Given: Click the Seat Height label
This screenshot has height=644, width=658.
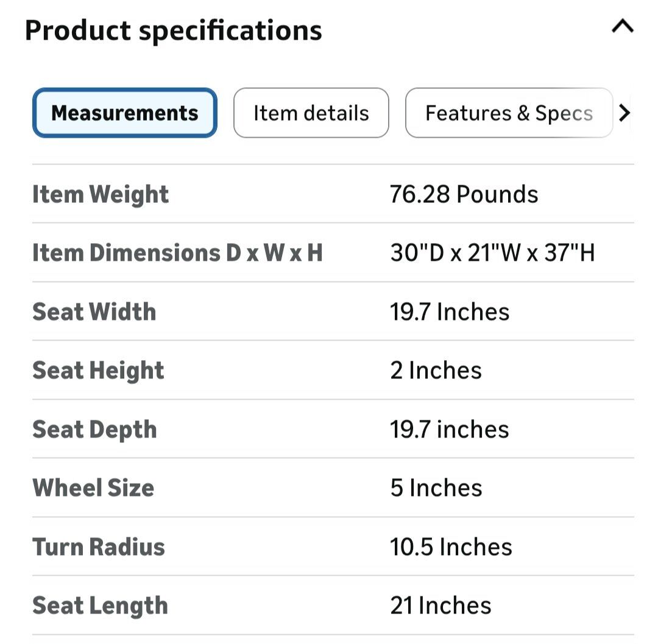Looking at the screenshot, I should (98, 370).
